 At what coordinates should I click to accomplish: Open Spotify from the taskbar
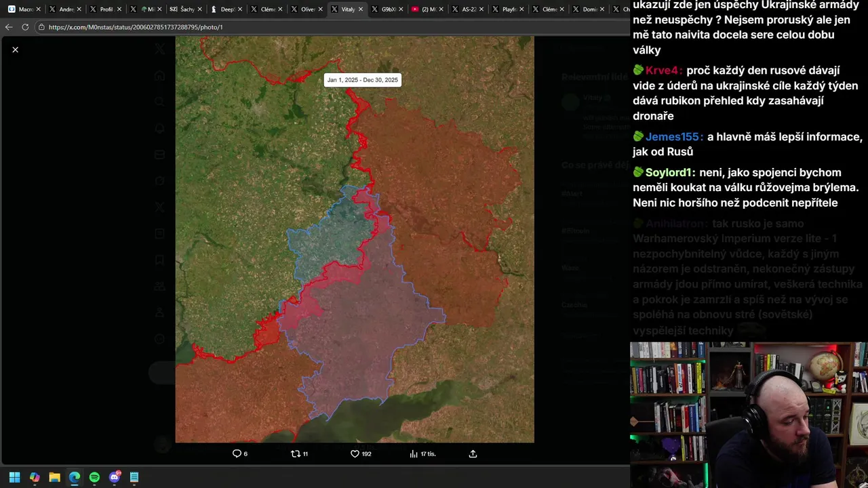pyautogui.click(x=94, y=477)
